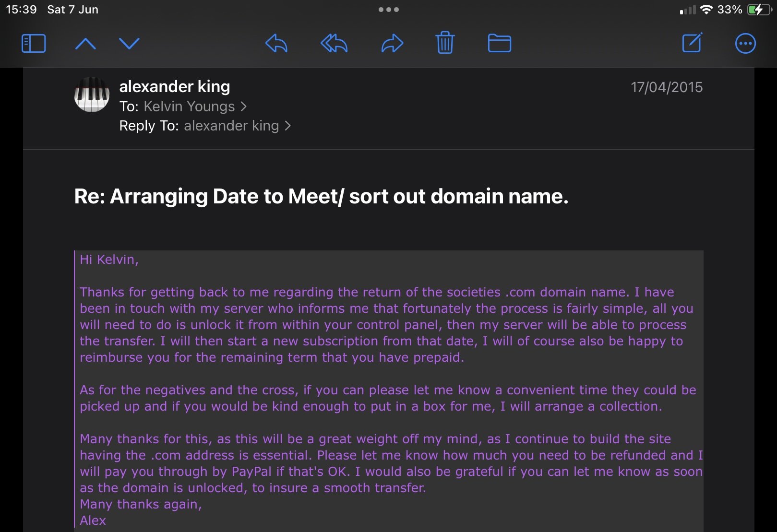
Task: Go to the next message arrow
Action: (129, 44)
